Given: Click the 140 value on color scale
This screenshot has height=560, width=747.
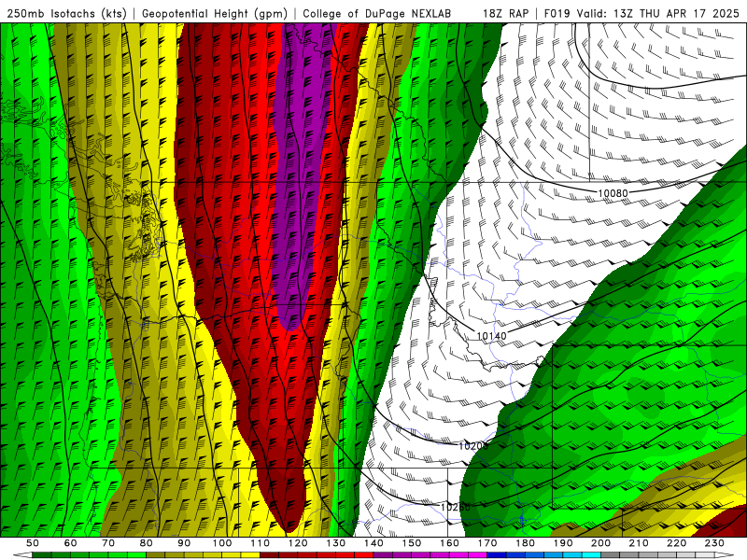Looking at the screenshot, I should 373,543.
